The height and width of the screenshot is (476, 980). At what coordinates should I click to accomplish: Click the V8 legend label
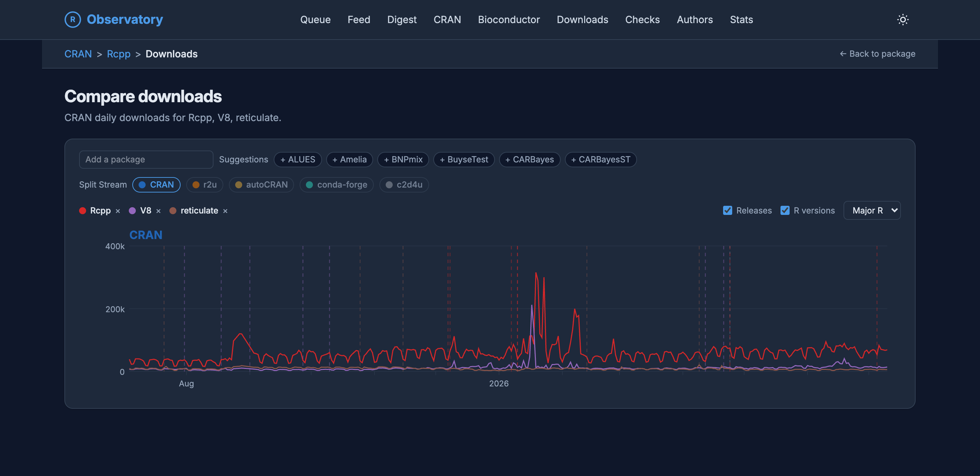146,210
